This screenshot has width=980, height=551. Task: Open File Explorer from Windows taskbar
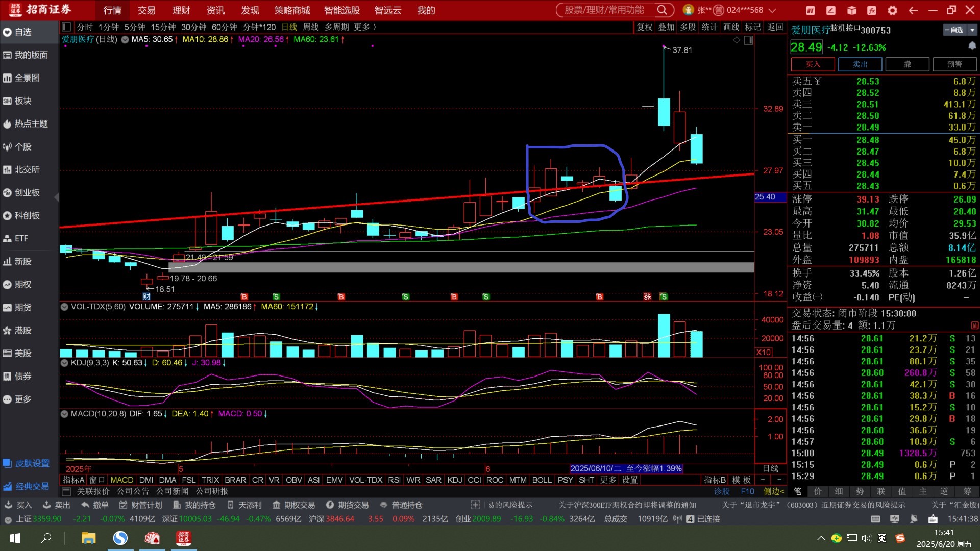click(89, 538)
